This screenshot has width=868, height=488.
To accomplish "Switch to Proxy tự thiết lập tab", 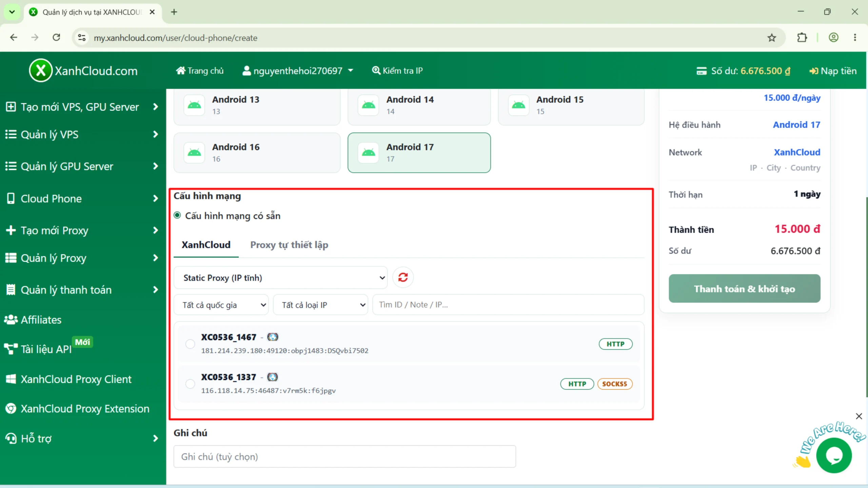I will [289, 245].
